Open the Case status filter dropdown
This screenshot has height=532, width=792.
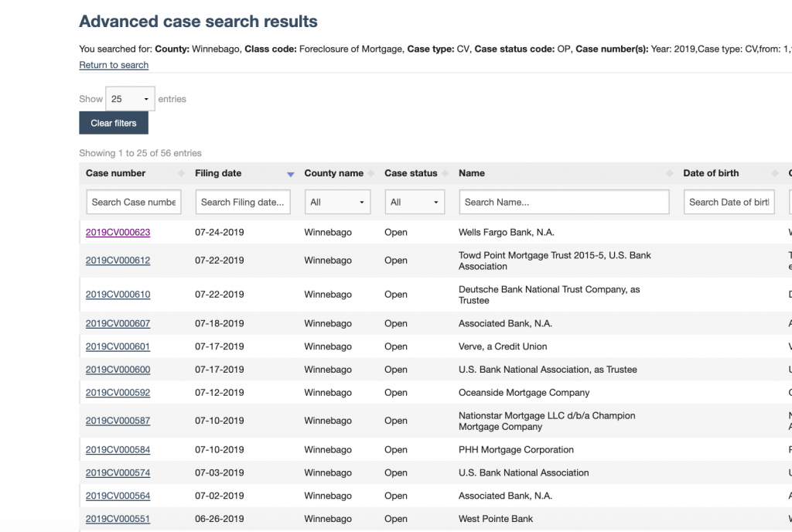415,202
